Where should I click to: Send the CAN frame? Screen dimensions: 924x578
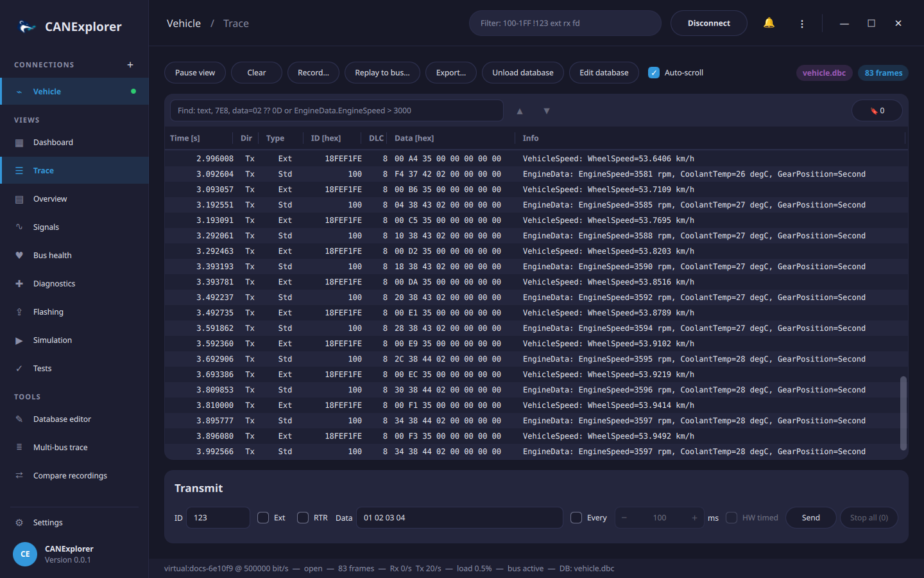point(811,518)
